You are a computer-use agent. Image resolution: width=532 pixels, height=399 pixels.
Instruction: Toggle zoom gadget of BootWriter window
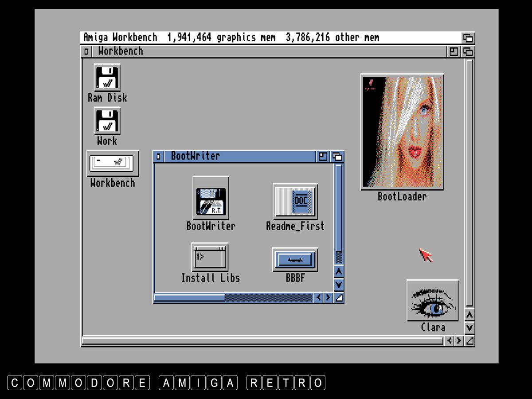pos(323,156)
